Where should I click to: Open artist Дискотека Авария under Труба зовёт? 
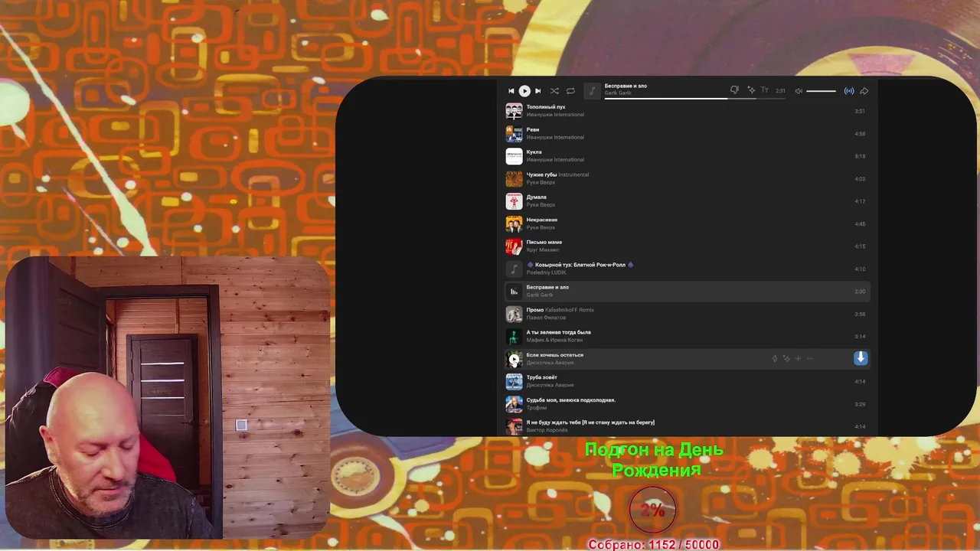pyautogui.click(x=550, y=385)
